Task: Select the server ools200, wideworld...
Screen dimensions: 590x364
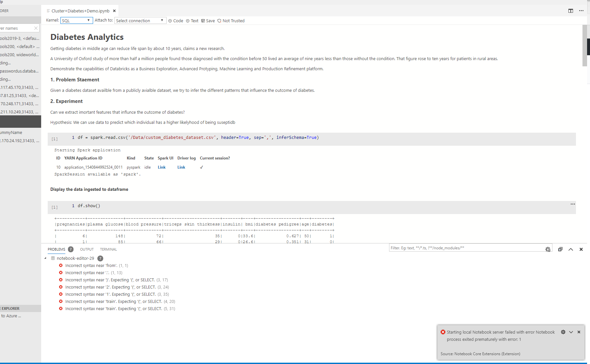Action: [20, 55]
